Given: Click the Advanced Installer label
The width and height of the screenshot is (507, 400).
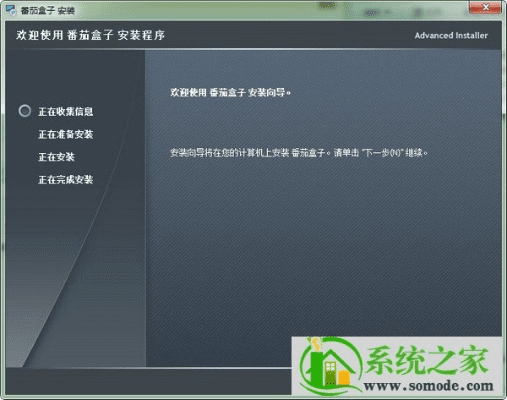Looking at the screenshot, I should [451, 35].
